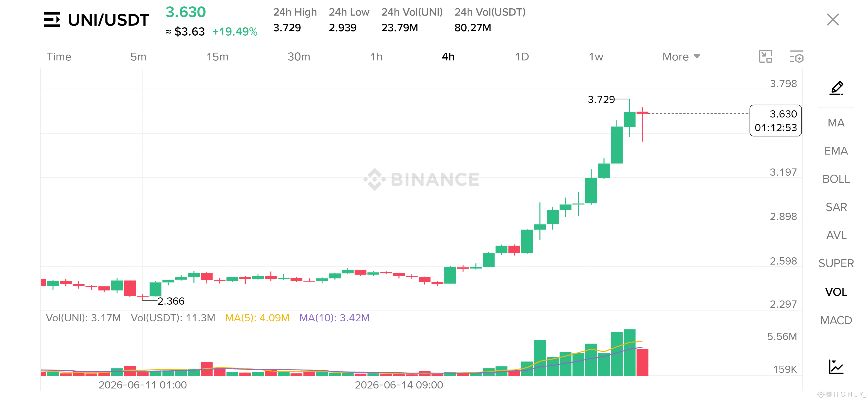Switch to the 15m interval tab

[x=217, y=57]
